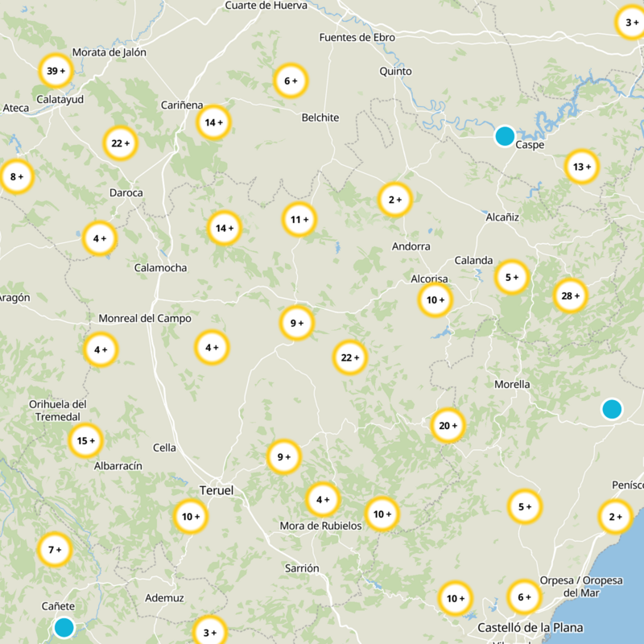Expand the 2 + cluster below Peníscola

(x=615, y=517)
